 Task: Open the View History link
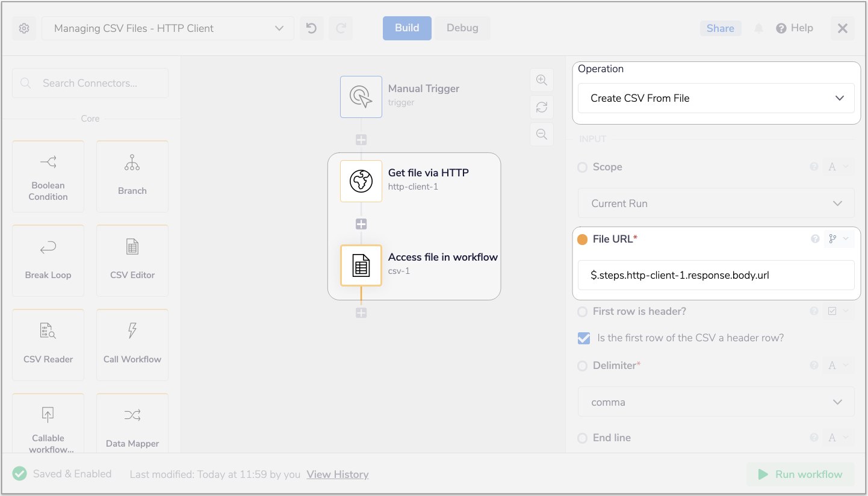(x=337, y=474)
